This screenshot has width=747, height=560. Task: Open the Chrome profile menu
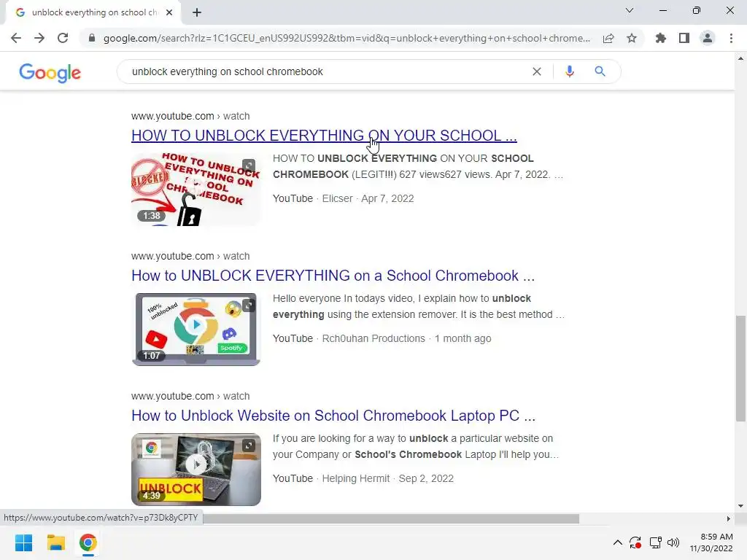(708, 38)
